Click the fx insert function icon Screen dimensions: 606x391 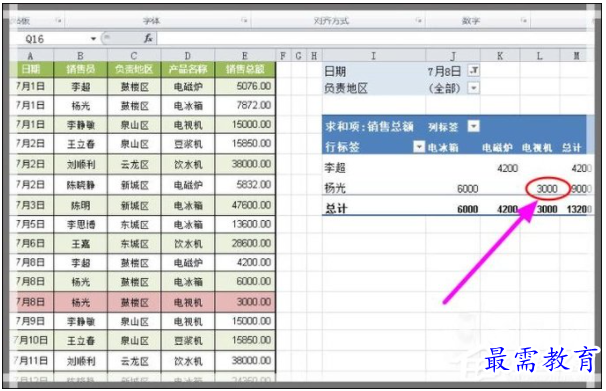click(x=148, y=38)
